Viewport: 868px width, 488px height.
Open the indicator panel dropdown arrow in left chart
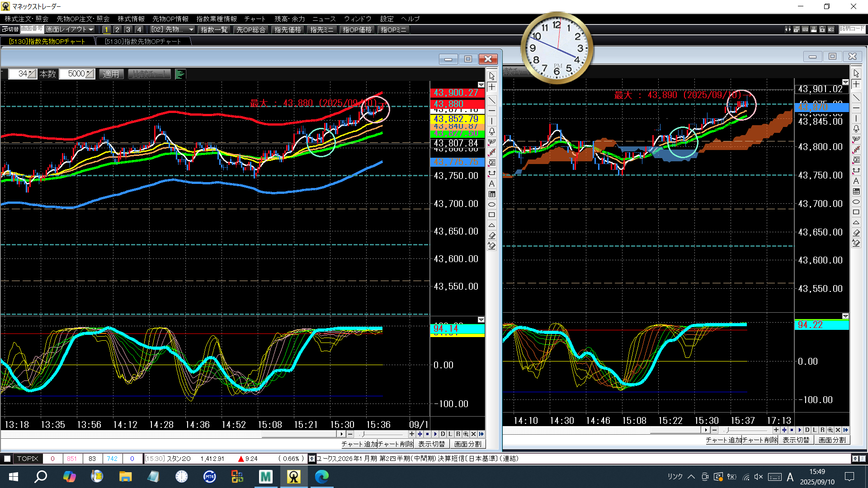[x=481, y=320]
